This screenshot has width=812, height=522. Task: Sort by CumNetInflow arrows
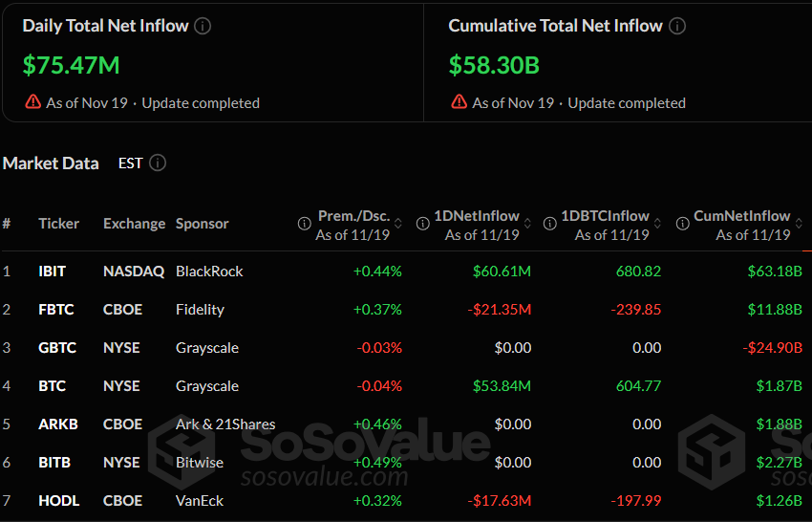click(799, 224)
